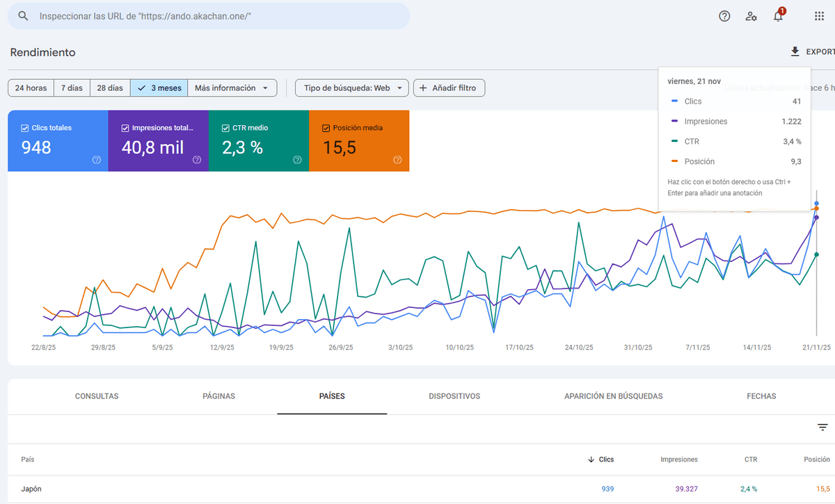The height and width of the screenshot is (504, 835).
Task: Open the notifications bell
Action: pyautogui.click(x=778, y=16)
